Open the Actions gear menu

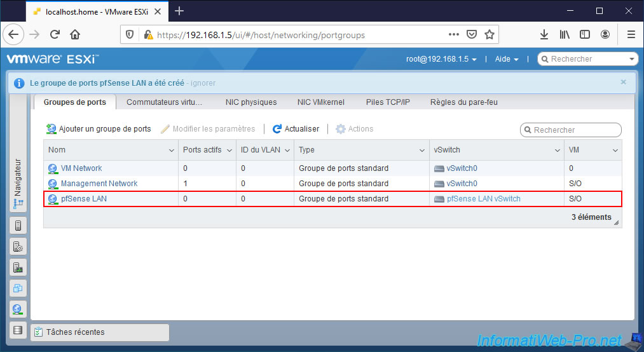tap(355, 129)
